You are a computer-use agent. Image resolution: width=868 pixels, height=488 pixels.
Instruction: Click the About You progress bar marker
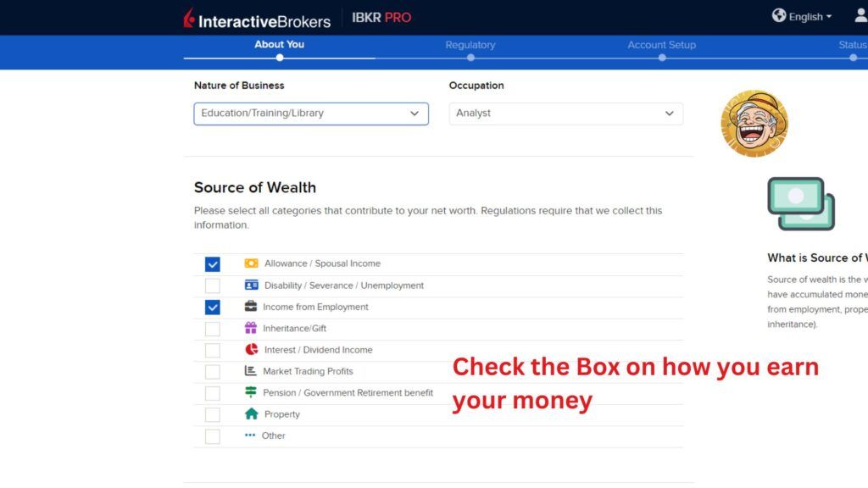[280, 57]
